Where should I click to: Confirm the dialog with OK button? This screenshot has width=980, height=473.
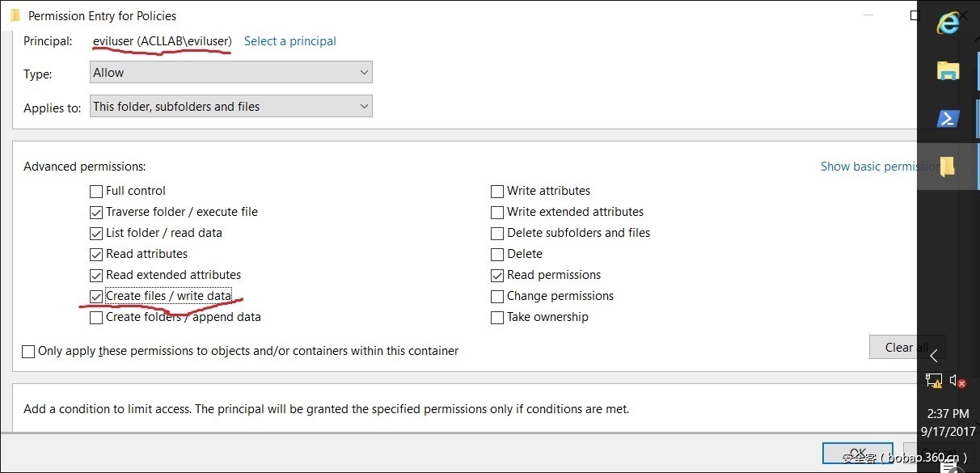[857, 453]
